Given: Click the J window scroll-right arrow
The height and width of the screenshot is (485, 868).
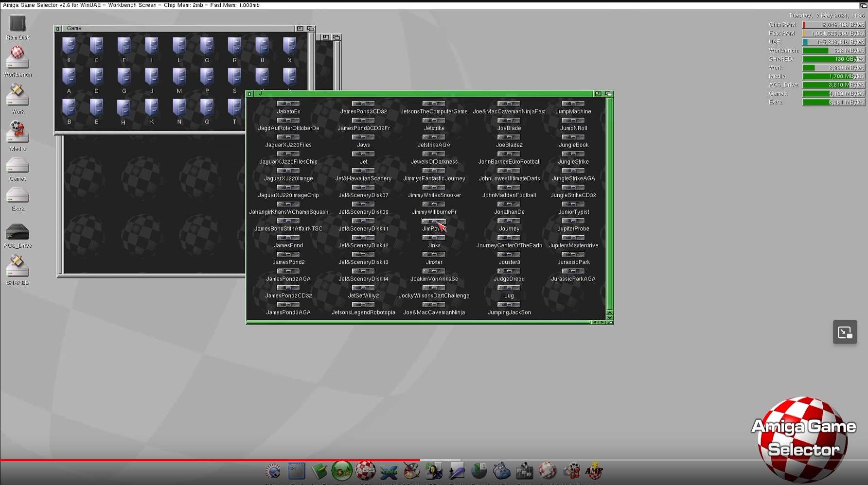Looking at the screenshot, I should [602, 322].
